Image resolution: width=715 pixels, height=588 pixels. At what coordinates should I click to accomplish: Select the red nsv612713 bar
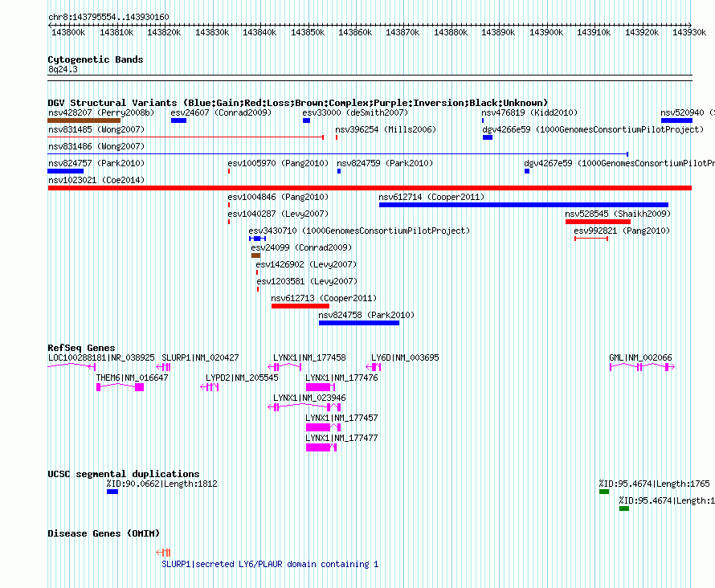(300, 306)
